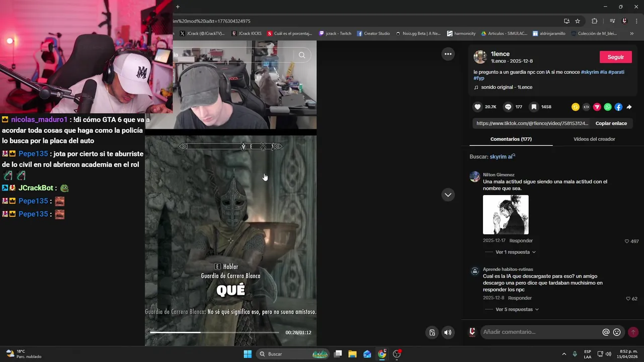Screen dimensions: 644x362
Task: Like Nilton Gimenez's comment with 497 likes
Action: coord(627,241)
